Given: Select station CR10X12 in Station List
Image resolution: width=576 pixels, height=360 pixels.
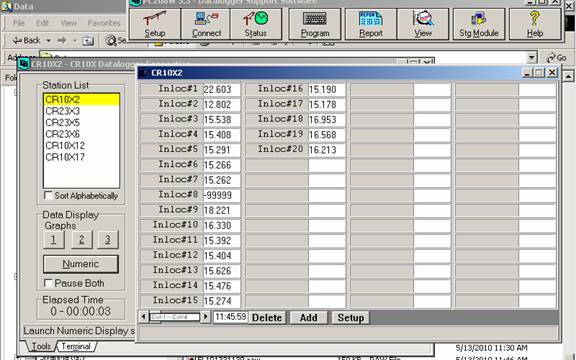Looking at the screenshot, I should [x=82, y=146].
